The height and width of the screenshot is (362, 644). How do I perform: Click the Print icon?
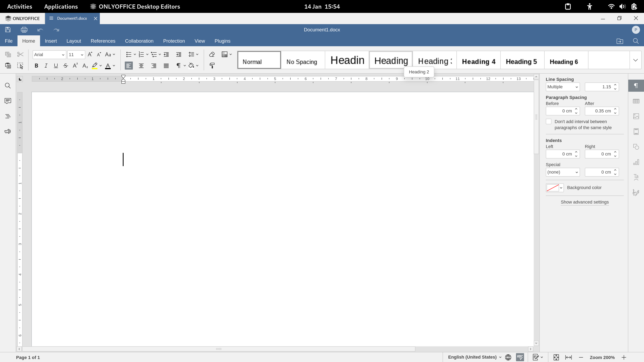coord(24,30)
